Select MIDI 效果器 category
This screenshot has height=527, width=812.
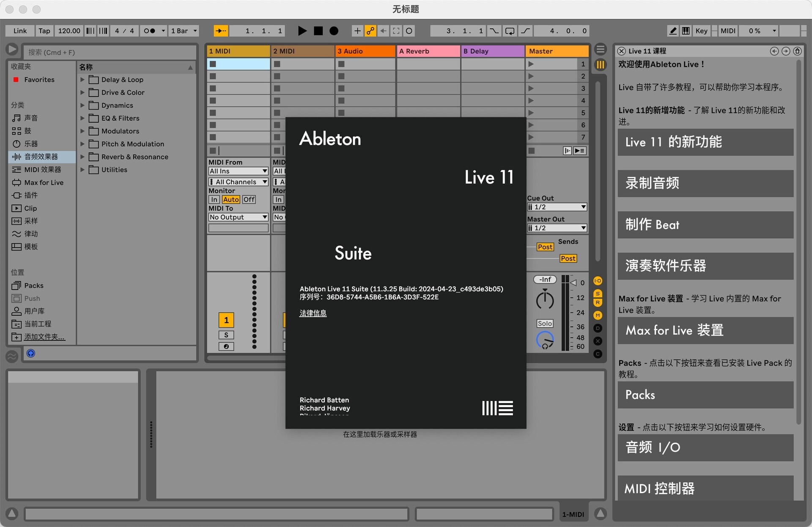click(x=42, y=170)
